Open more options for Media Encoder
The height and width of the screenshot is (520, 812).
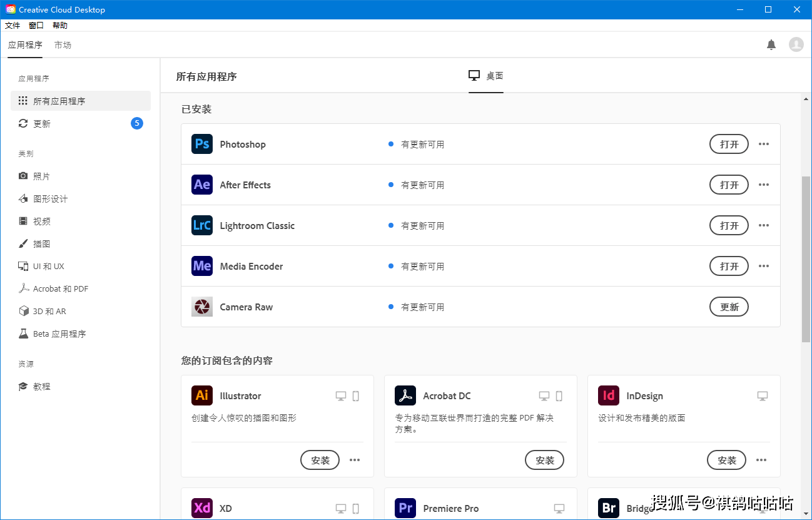tap(763, 266)
